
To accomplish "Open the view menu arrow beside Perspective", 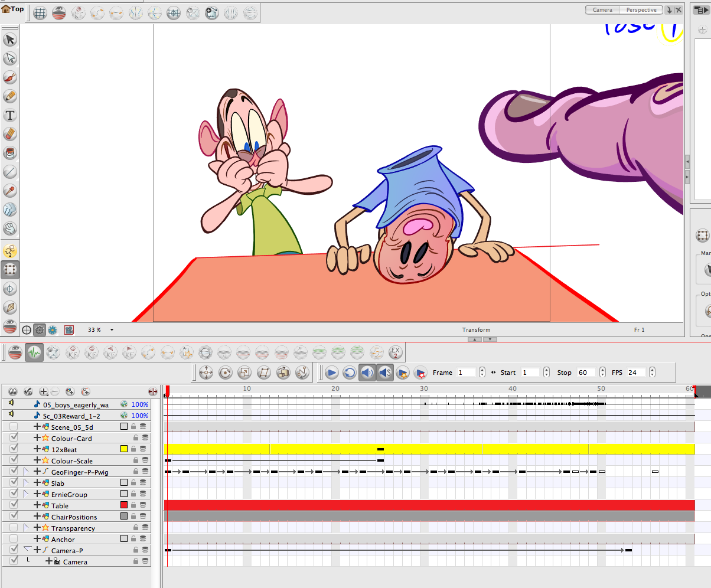I will 669,10.
